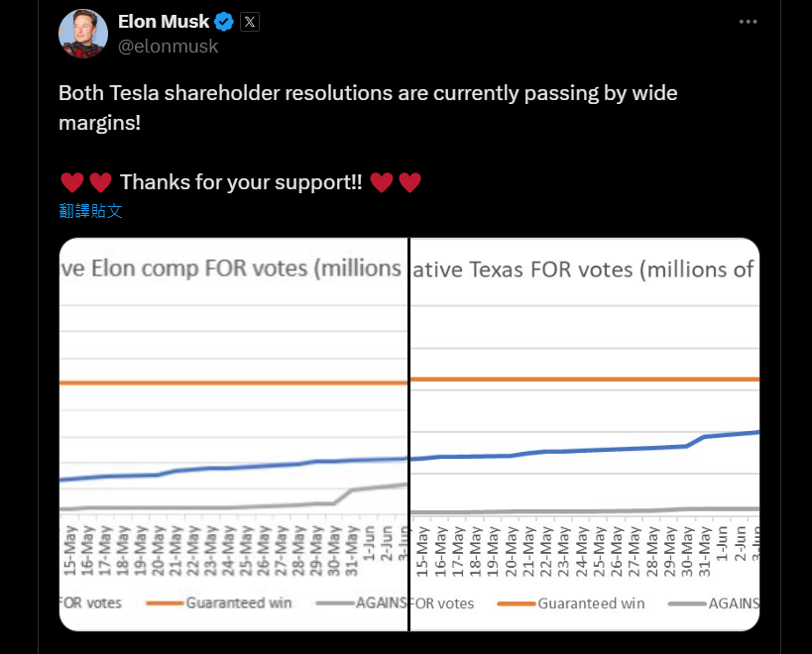Click the X affiliate badge beside the name

250,22
